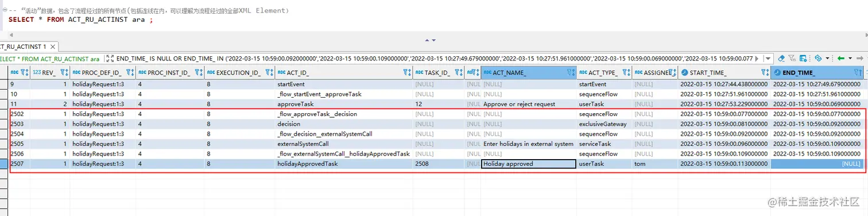Select ACT_ID_ cell decision

tap(343, 124)
